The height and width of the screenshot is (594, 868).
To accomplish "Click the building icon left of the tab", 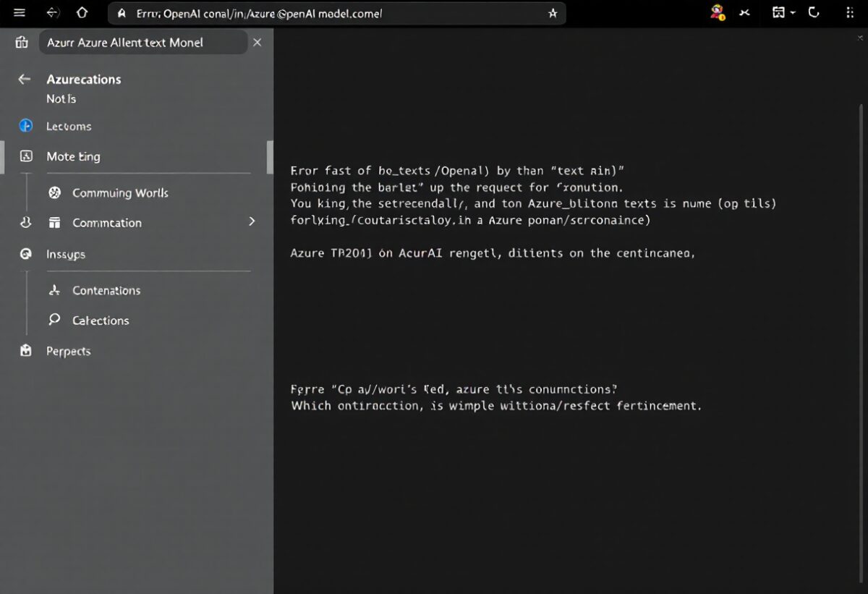I will [21, 43].
